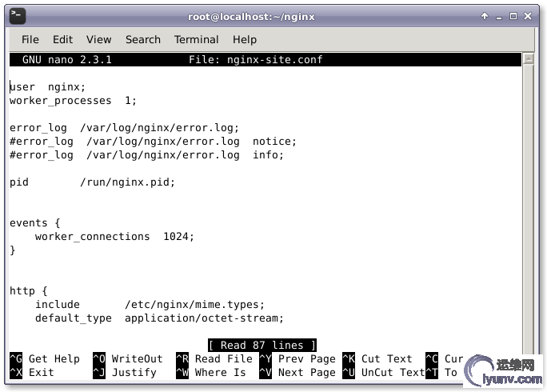Viewport: 547px width, 392px height.
Task: Minimize the terminal window
Action: pyautogui.click(x=499, y=17)
